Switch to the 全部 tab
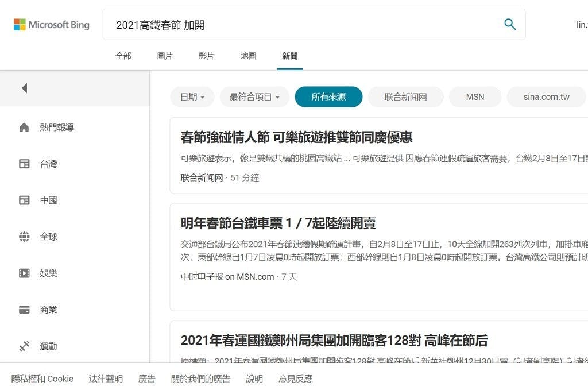 point(123,56)
